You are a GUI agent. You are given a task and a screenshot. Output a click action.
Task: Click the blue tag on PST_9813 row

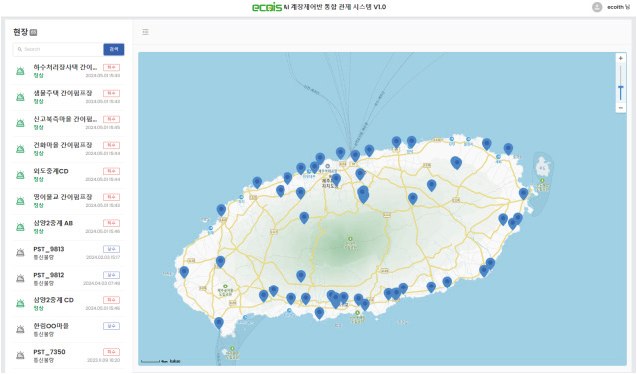[111, 249]
